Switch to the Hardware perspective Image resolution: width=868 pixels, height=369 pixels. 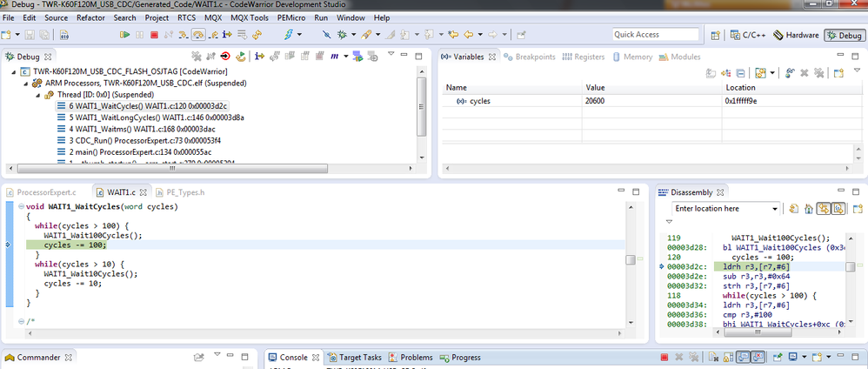point(796,35)
